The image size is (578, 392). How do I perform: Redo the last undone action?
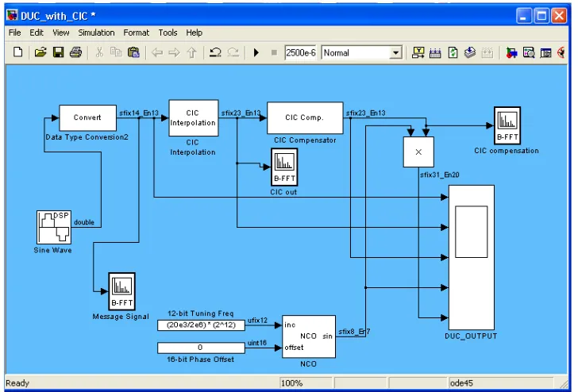[x=233, y=52]
